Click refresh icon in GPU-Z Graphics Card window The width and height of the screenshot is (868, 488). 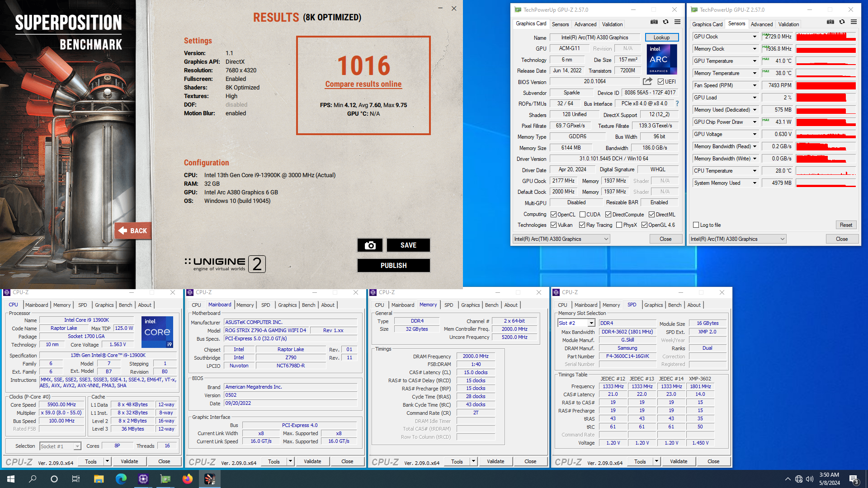click(665, 22)
